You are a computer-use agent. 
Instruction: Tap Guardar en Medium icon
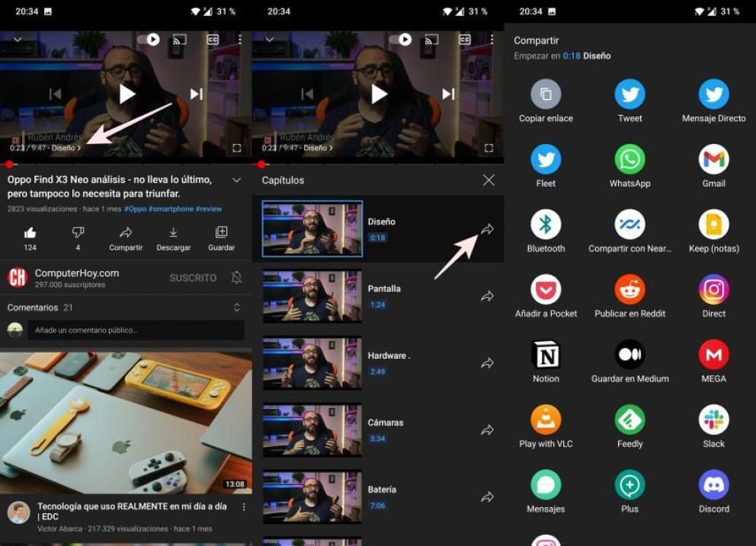[x=629, y=354]
